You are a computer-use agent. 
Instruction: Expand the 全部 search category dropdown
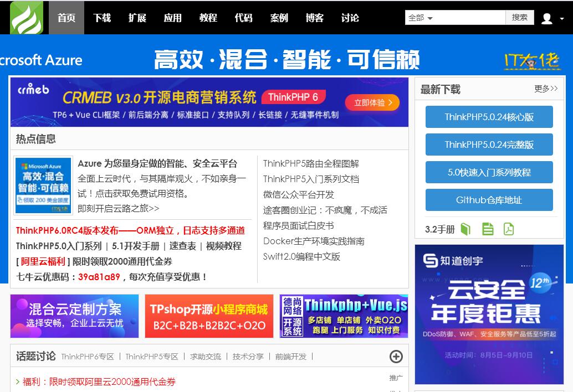point(421,18)
